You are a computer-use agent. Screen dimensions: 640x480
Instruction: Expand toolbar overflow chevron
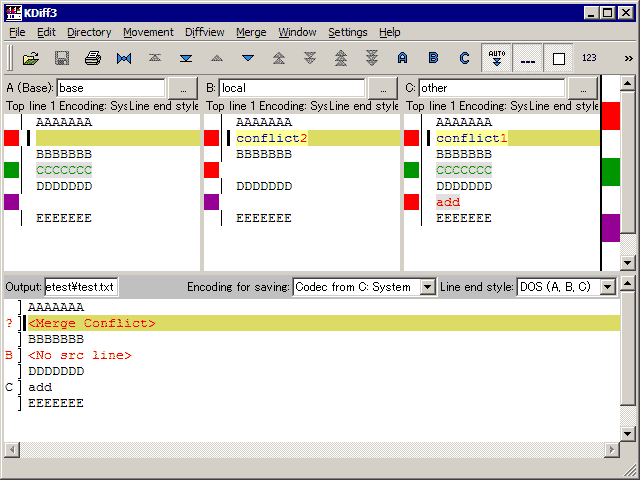tap(628, 58)
